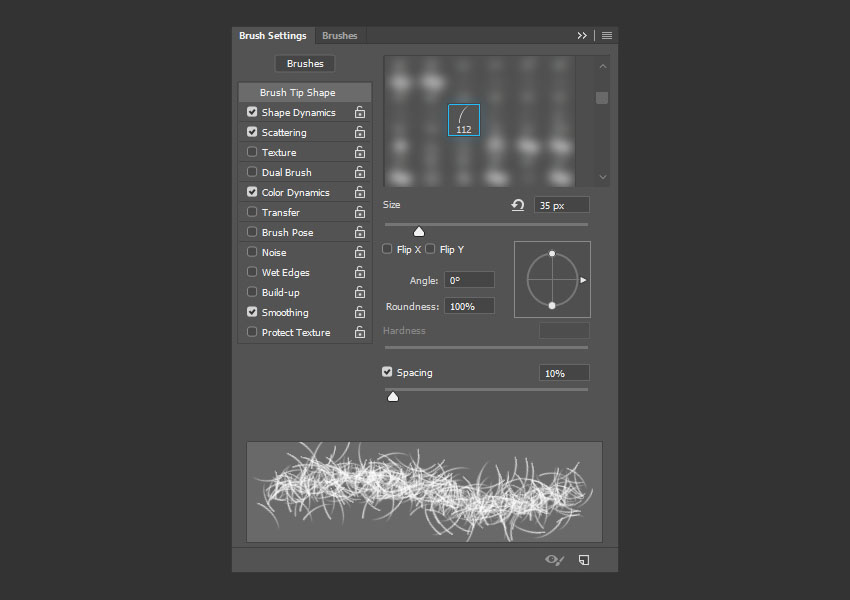Click the create new brush icon
The width and height of the screenshot is (850, 600).
coord(584,560)
